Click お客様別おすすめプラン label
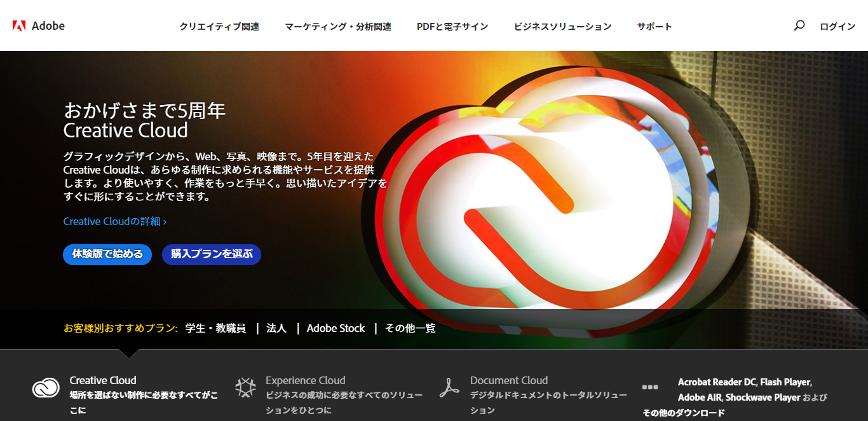Image resolution: width=868 pixels, height=421 pixels. point(120,328)
